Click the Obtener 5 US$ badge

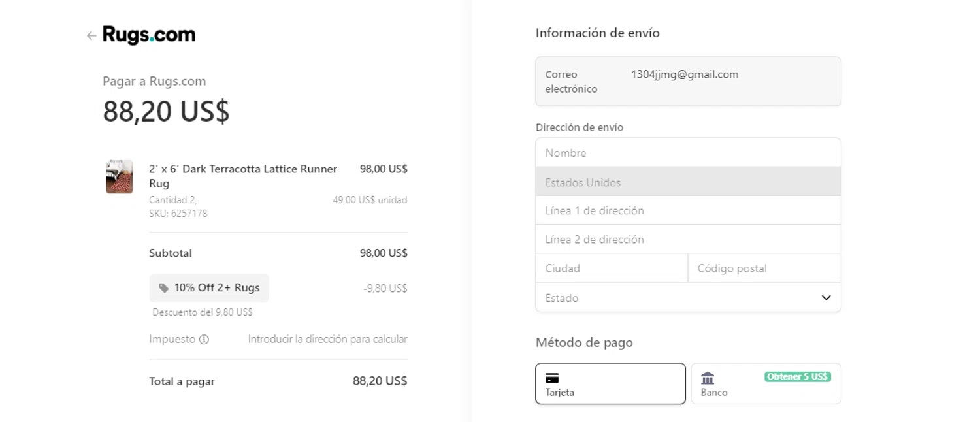(x=797, y=377)
